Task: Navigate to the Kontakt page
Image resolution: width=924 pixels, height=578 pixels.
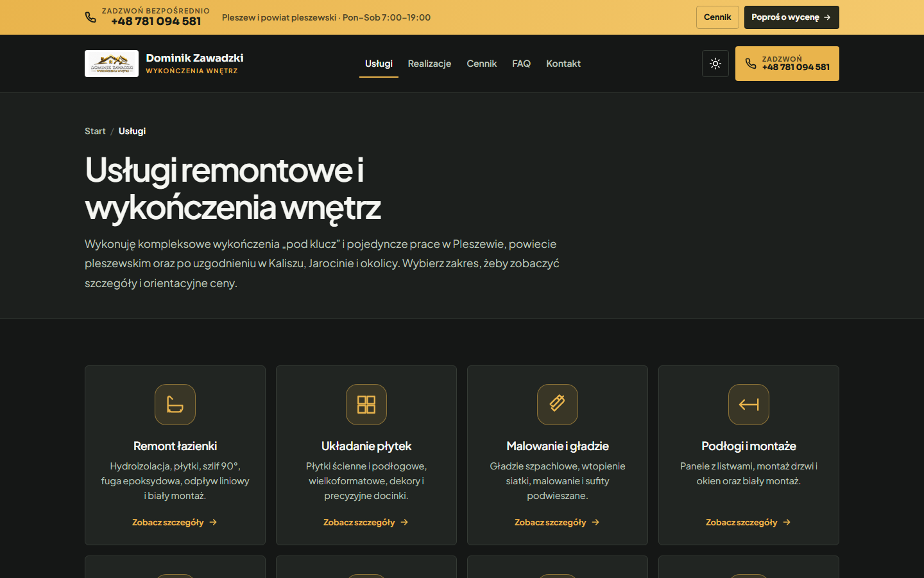Action: [563, 64]
